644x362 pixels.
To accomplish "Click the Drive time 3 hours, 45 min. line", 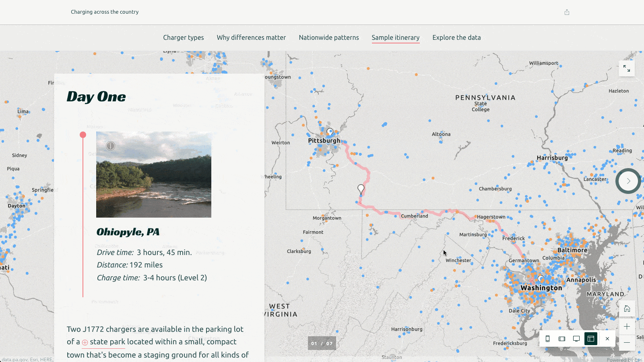I will (144, 253).
